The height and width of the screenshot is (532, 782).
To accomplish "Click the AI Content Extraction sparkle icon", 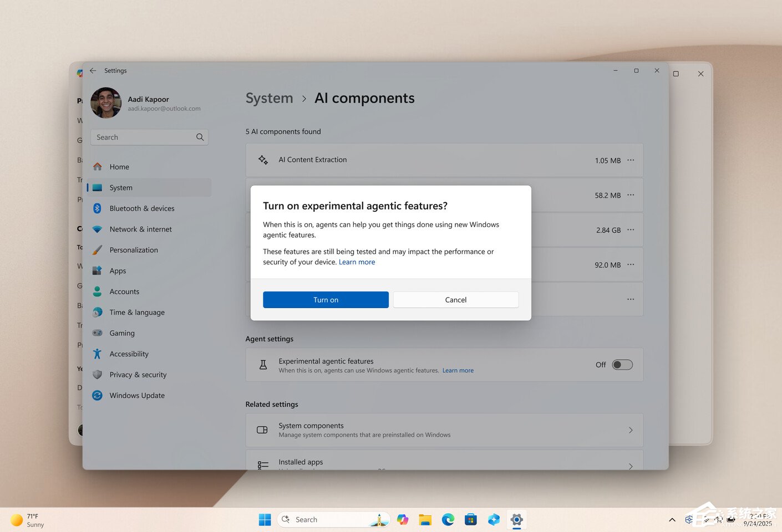I will coord(263,160).
